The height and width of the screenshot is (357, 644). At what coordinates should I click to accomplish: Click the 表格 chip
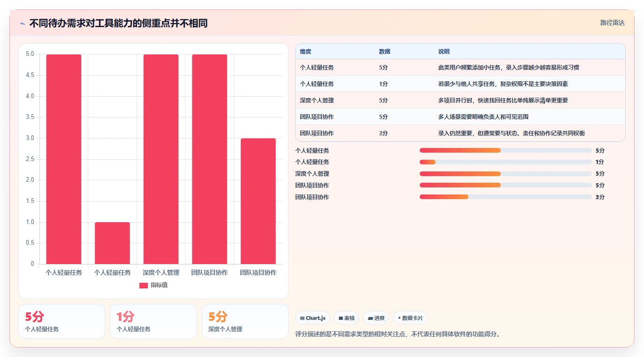coord(346,318)
